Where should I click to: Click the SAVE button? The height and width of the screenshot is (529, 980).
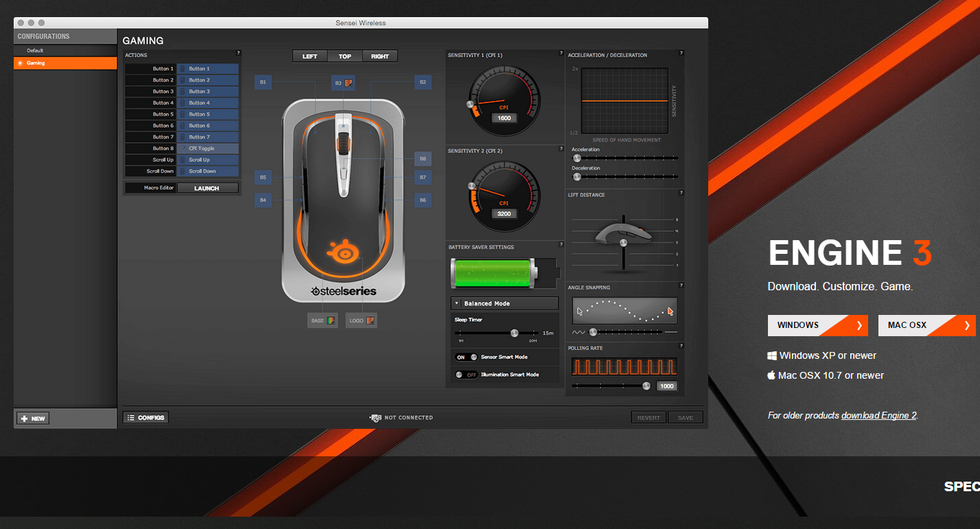coord(686,417)
